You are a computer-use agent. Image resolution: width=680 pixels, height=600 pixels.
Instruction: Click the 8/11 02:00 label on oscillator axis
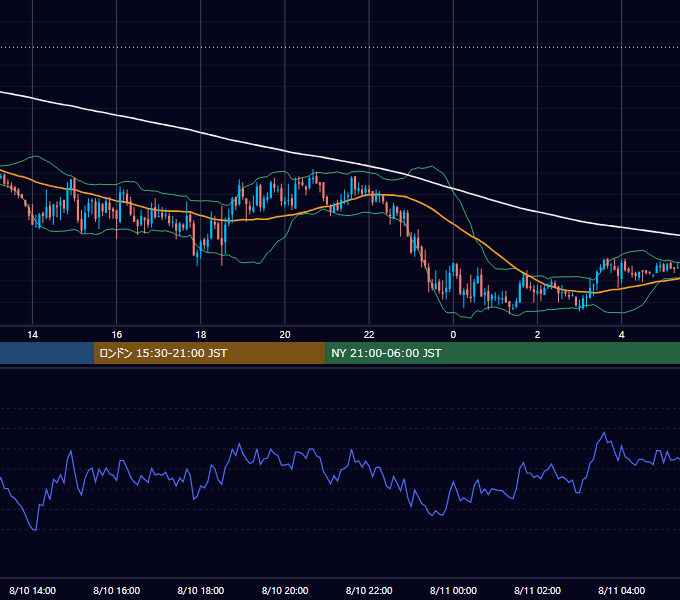point(537,590)
